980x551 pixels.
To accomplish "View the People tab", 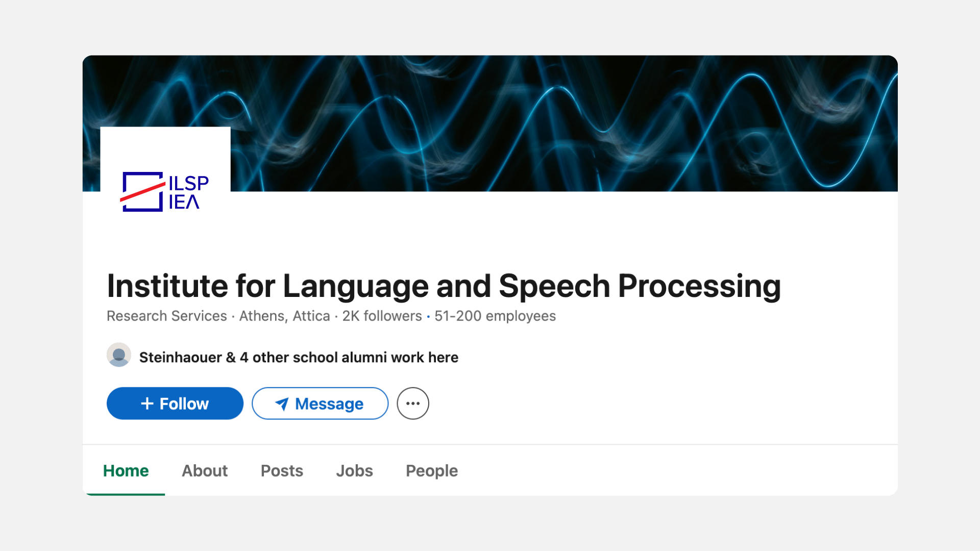I will coord(432,470).
